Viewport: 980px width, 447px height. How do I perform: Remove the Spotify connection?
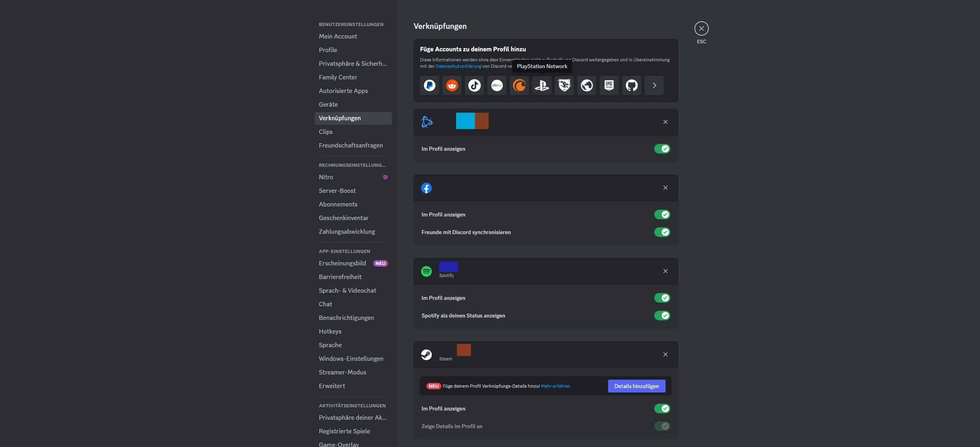click(x=665, y=271)
